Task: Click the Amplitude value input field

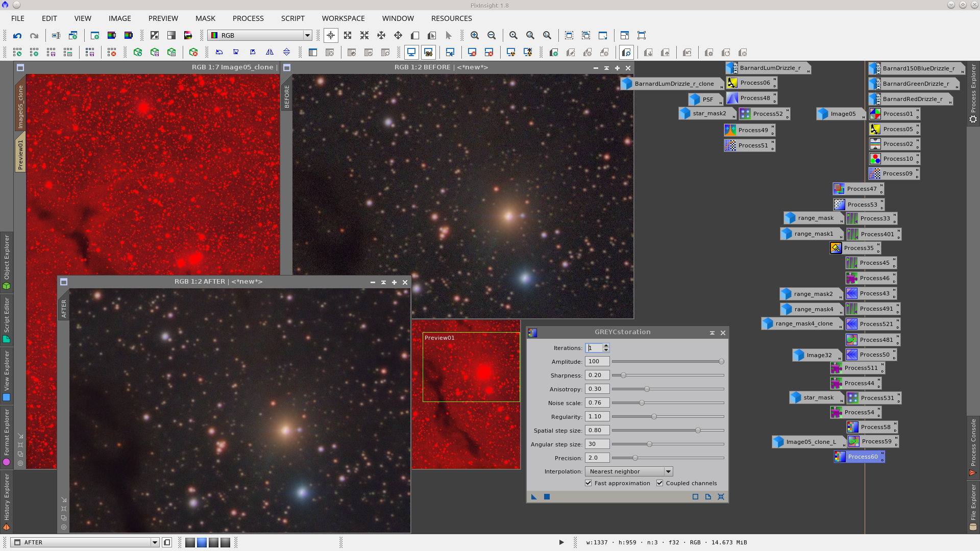Action: 597,362
